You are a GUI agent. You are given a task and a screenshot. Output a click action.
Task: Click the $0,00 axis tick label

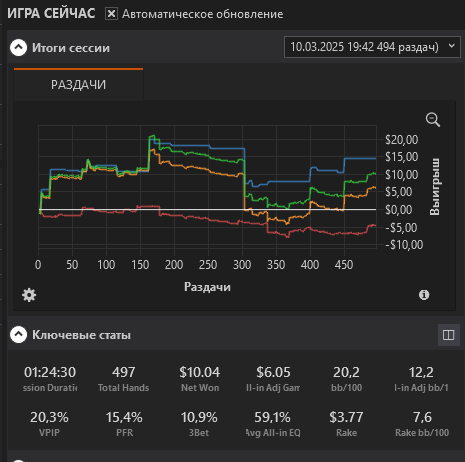click(399, 210)
